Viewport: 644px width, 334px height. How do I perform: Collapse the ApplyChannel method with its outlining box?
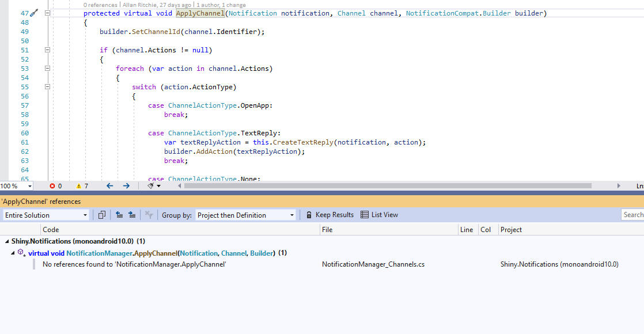click(x=47, y=13)
